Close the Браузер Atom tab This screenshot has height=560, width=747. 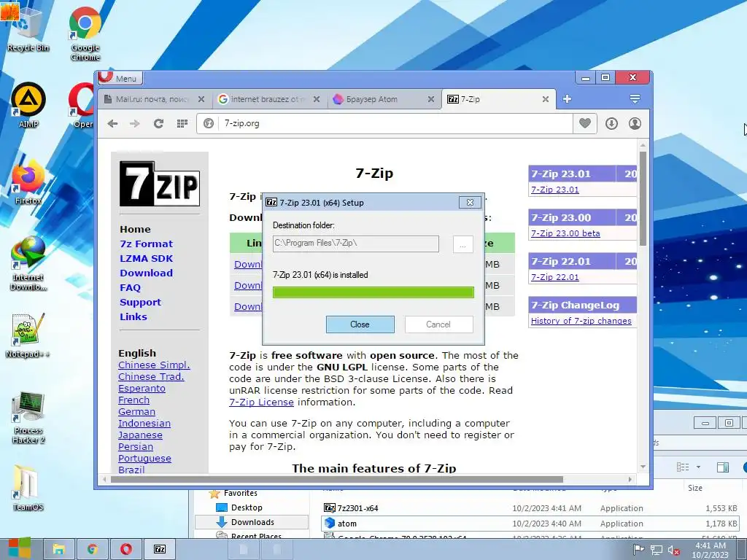pyautogui.click(x=430, y=99)
